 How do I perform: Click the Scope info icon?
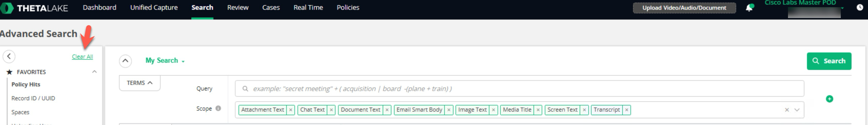(218, 109)
